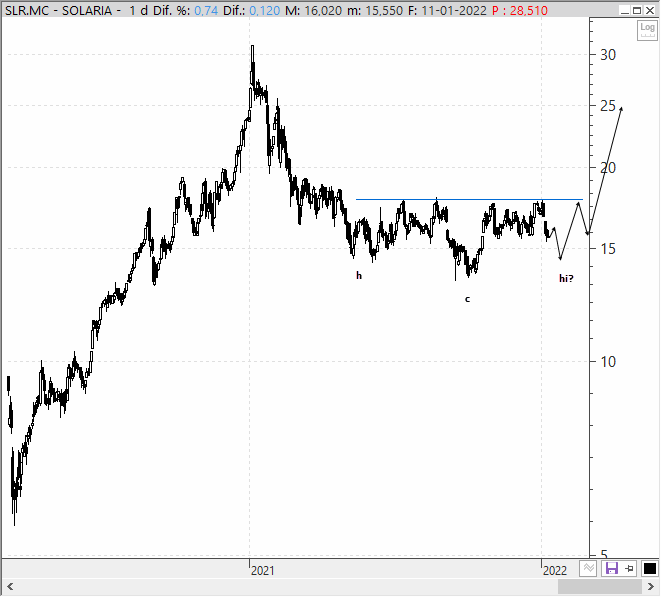Image resolution: width=661 pixels, height=597 pixels.
Task: Click the 2022 time axis label
Action: tap(555, 570)
